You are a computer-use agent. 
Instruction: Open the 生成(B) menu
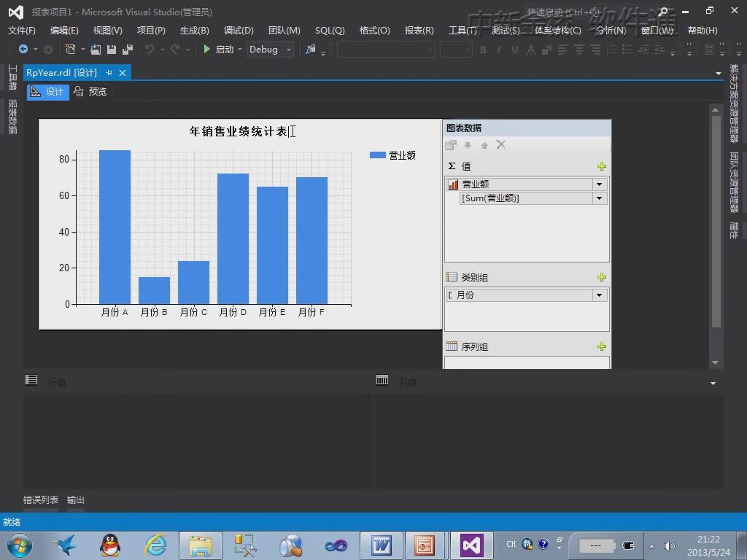click(x=194, y=31)
